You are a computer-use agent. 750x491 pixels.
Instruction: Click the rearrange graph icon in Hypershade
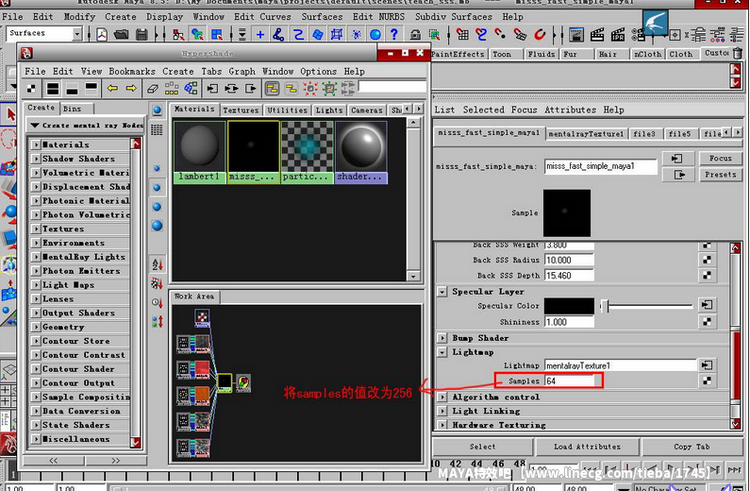point(172,88)
